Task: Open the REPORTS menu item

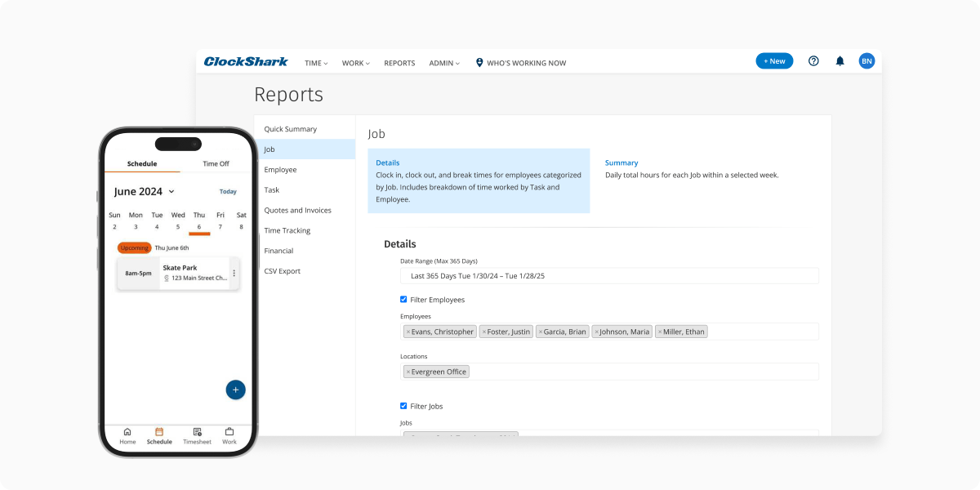Action: pyautogui.click(x=399, y=63)
